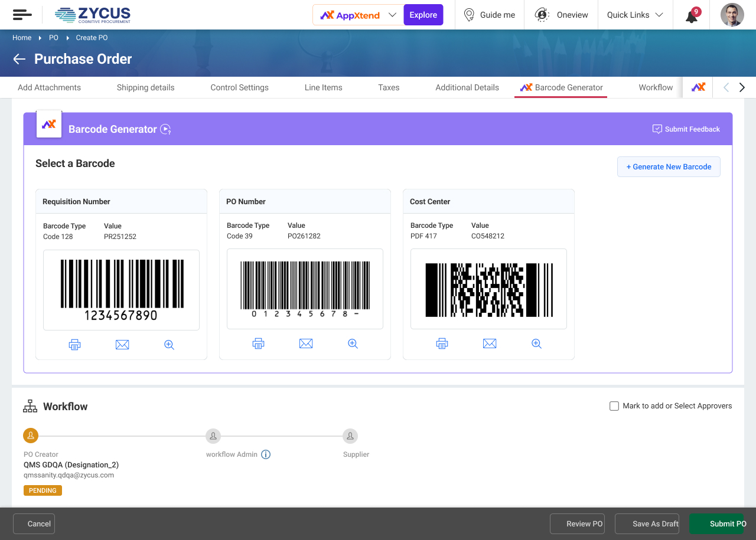Click the Explore button
The width and height of the screenshot is (756, 540).
(x=423, y=15)
